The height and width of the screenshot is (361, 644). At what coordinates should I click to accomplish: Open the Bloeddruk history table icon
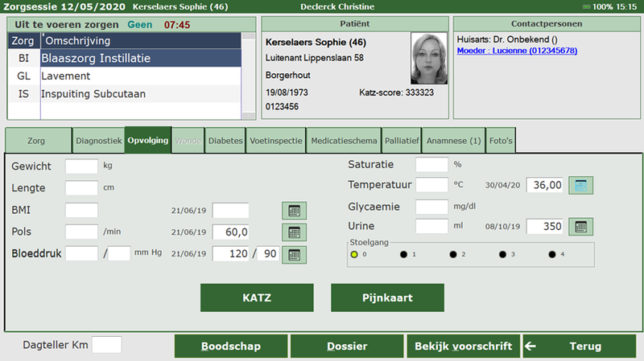(295, 254)
